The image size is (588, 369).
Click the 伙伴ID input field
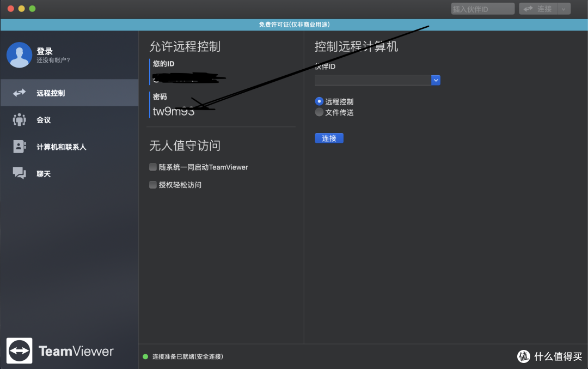(x=373, y=80)
